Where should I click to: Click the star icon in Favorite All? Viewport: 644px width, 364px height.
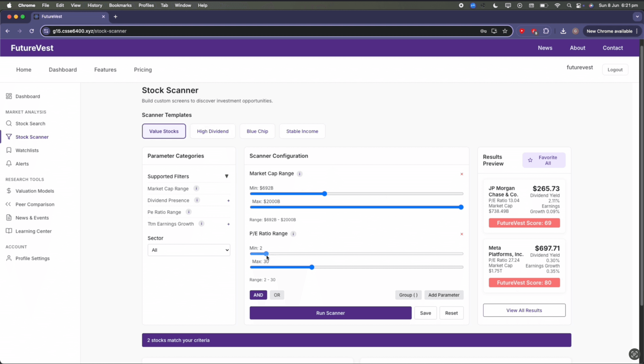(530, 160)
